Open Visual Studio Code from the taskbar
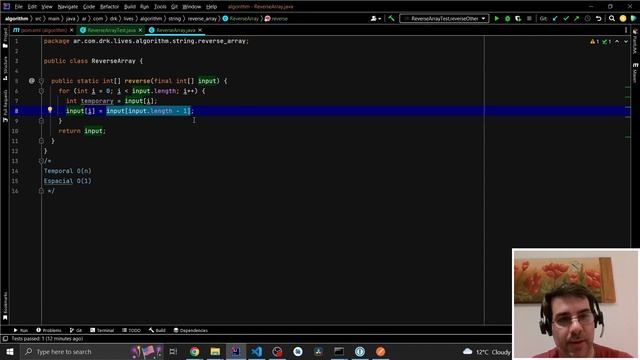This screenshot has height=360, width=640. pos(257,351)
